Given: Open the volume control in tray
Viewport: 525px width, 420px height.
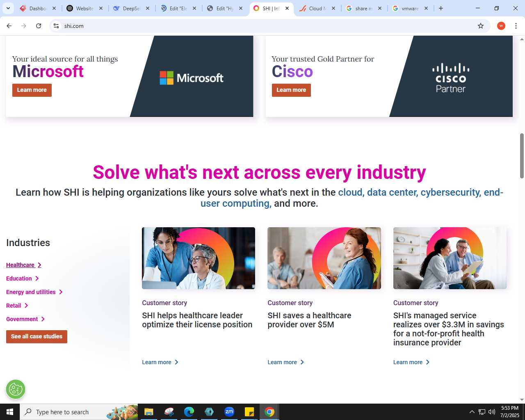Looking at the screenshot, I should 491,412.
